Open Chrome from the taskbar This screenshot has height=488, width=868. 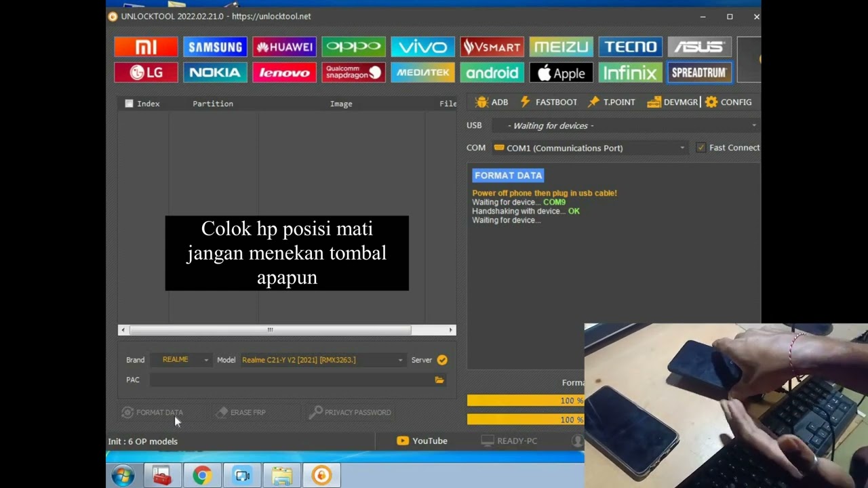(201, 476)
